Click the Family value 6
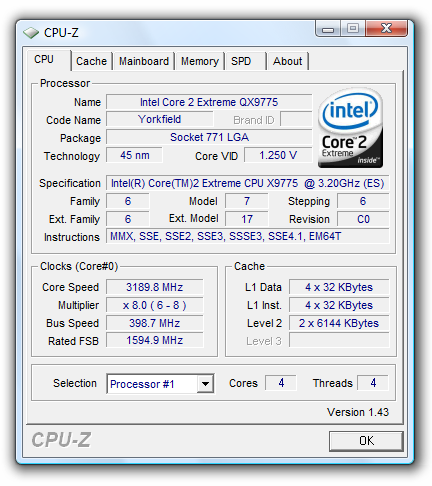The image size is (432, 486). (128, 201)
